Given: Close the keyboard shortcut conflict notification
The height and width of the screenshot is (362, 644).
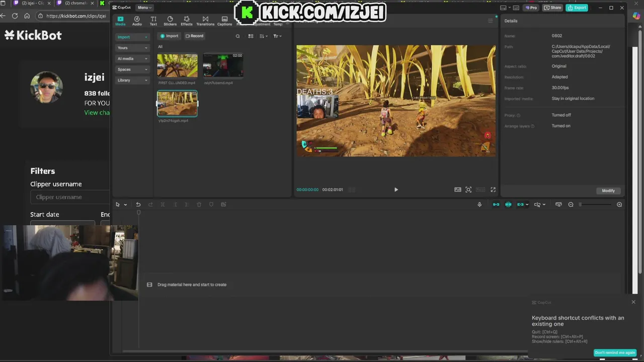Looking at the screenshot, I should pos(633,302).
